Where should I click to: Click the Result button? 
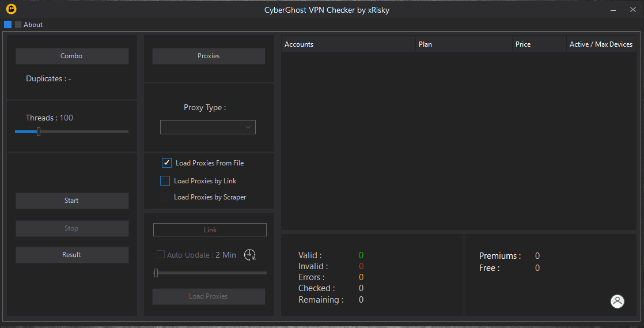(72, 255)
